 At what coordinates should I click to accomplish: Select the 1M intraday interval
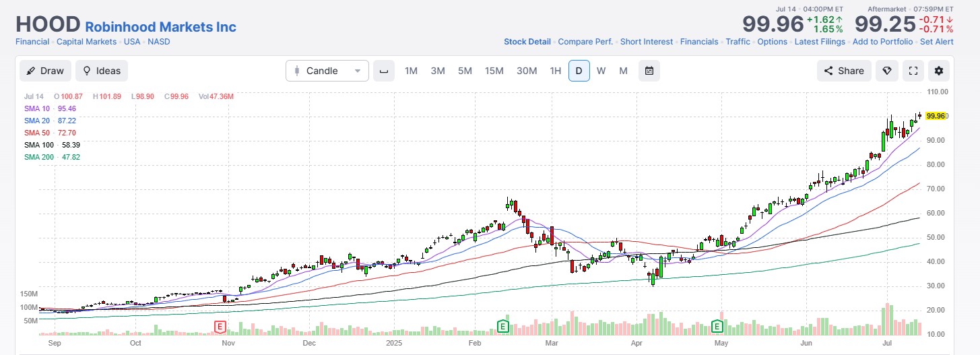coord(411,71)
